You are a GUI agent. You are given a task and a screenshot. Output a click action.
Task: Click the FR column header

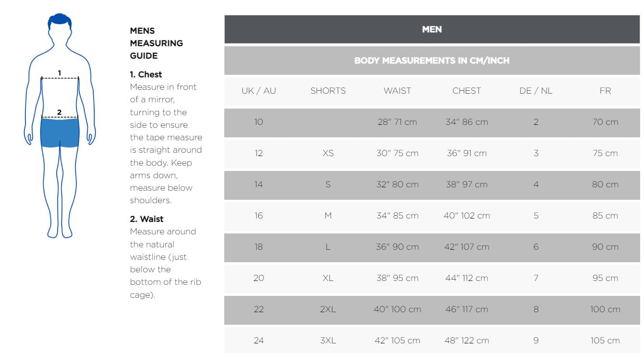click(x=605, y=91)
